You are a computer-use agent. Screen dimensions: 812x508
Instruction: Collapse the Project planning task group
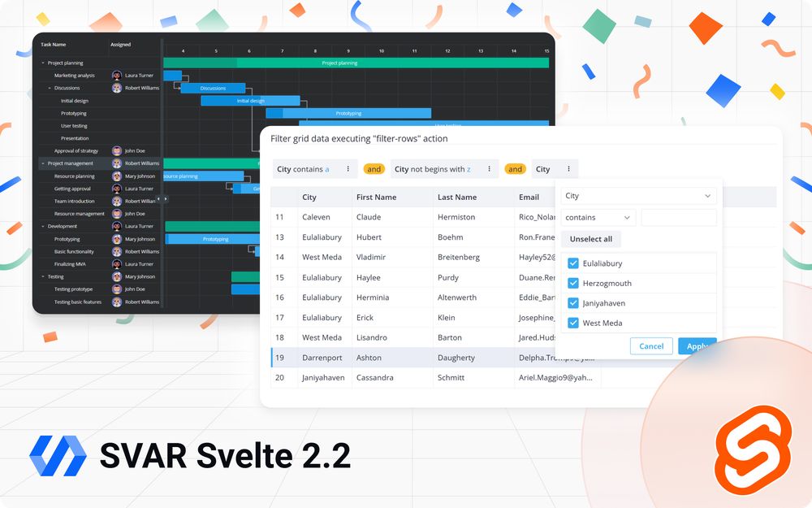43,63
